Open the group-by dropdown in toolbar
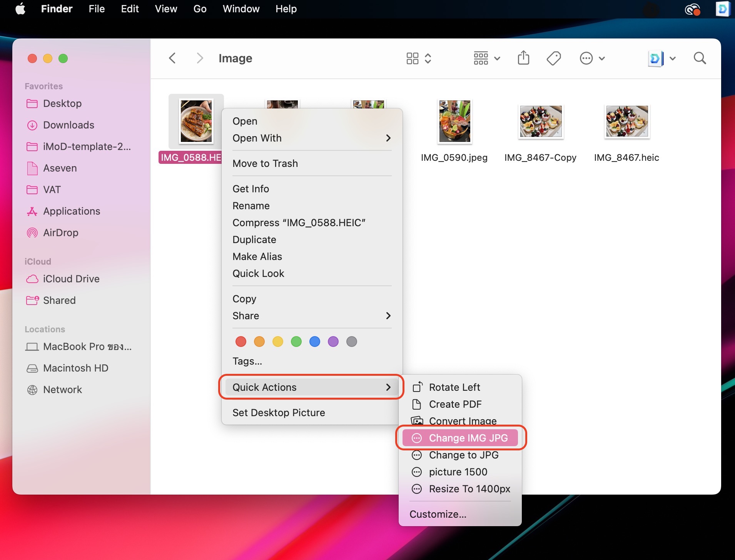This screenshot has height=560, width=735. [486, 58]
